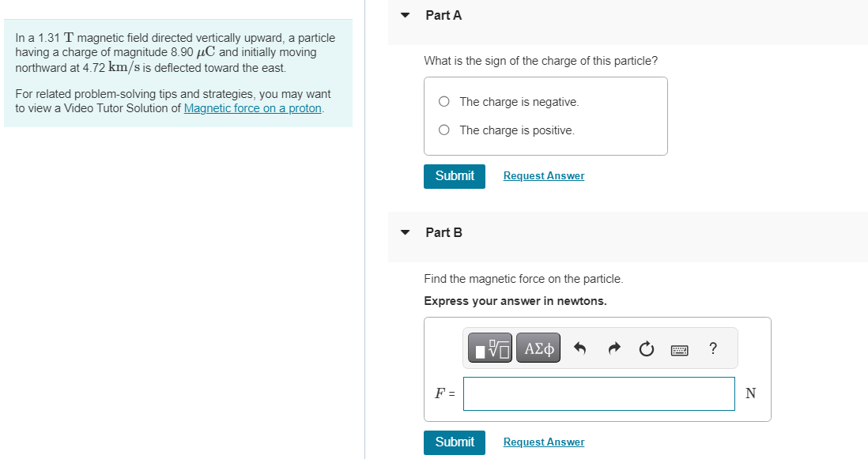
Task: Select 'The charge is negative' option
Action: (444, 102)
